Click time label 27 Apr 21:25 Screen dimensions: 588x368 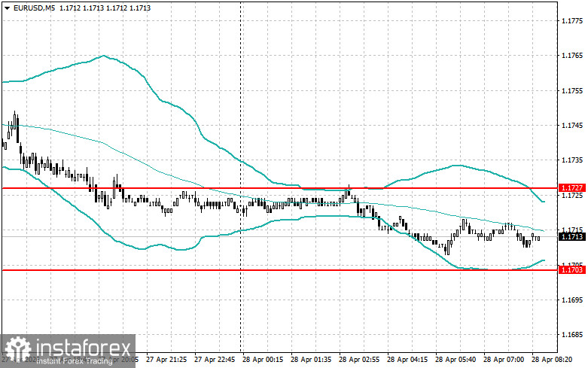pos(166,360)
